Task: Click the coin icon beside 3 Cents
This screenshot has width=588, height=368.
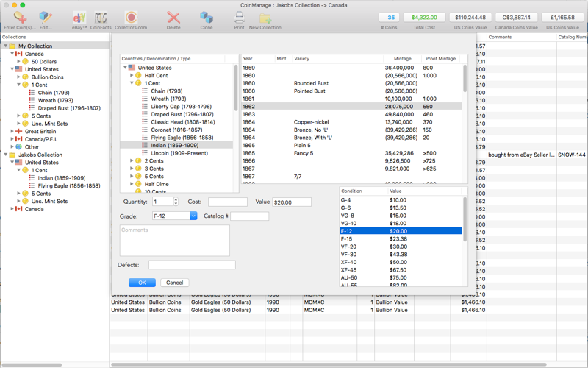Action: 138,169
